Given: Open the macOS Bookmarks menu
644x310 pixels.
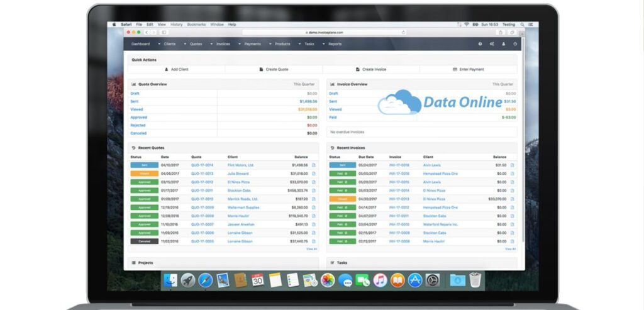Looking at the screenshot, I should point(196,25).
